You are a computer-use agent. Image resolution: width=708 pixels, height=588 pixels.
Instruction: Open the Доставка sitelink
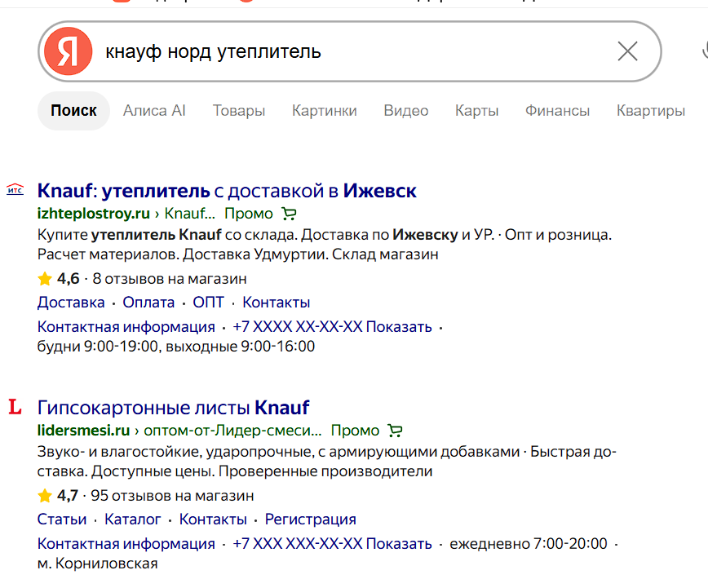pyautogui.click(x=71, y=302)
